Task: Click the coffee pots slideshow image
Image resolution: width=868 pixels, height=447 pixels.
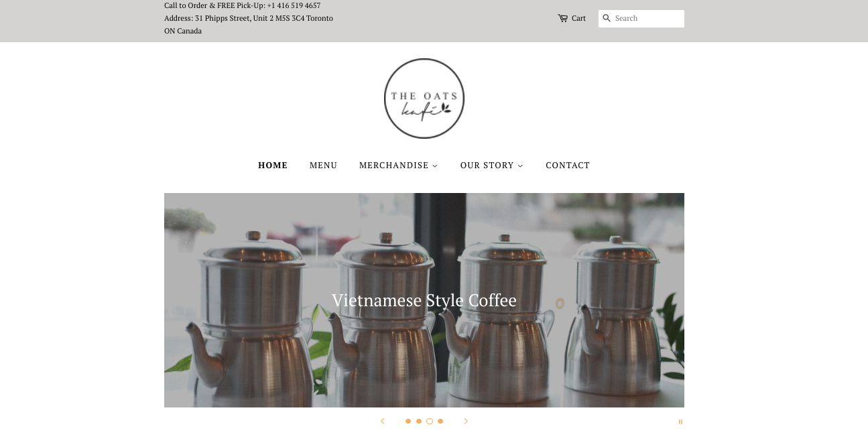Action: click(424, 300)
